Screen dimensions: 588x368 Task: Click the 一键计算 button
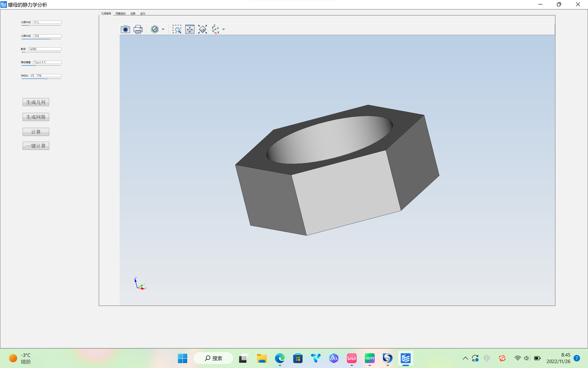36,146
